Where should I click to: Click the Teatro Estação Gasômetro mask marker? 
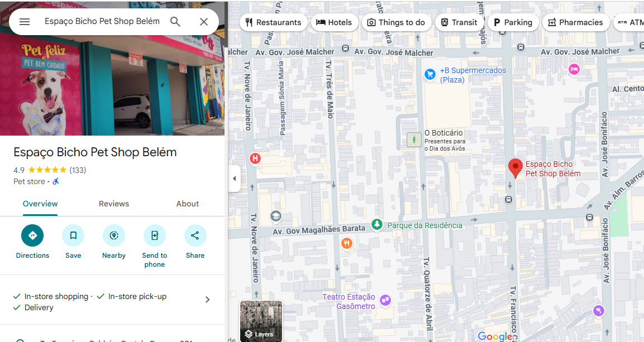click(x=385, y=300)
